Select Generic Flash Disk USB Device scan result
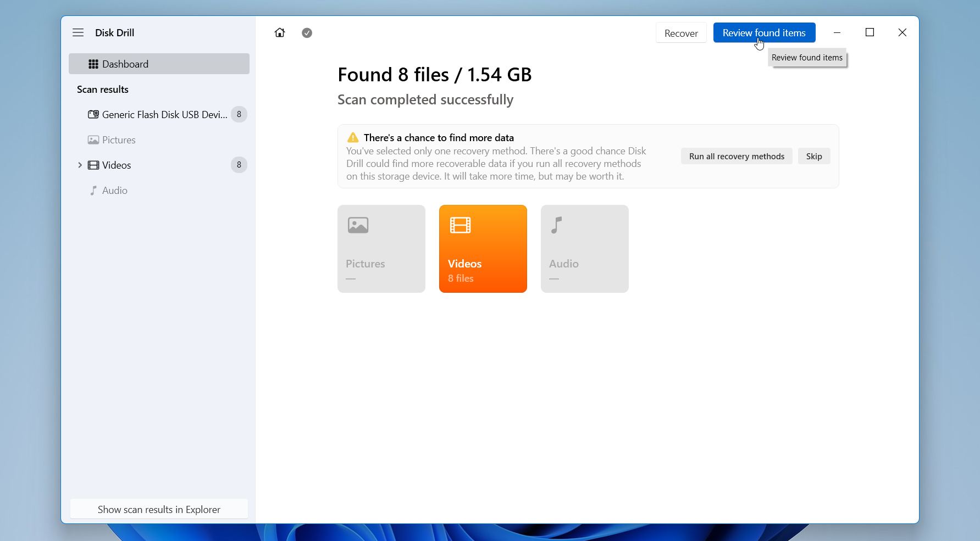 (158, 114)
